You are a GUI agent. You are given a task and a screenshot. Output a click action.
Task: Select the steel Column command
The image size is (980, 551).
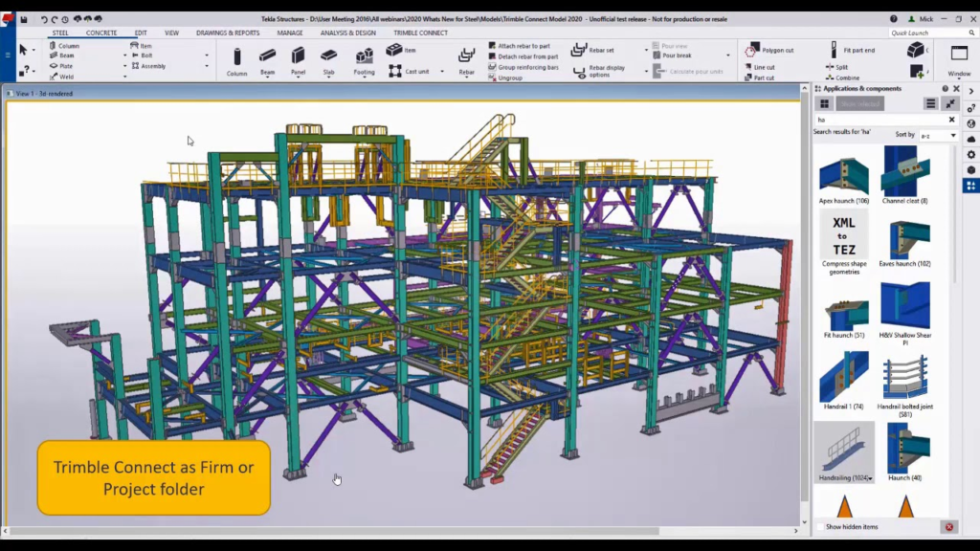[64, 46]
